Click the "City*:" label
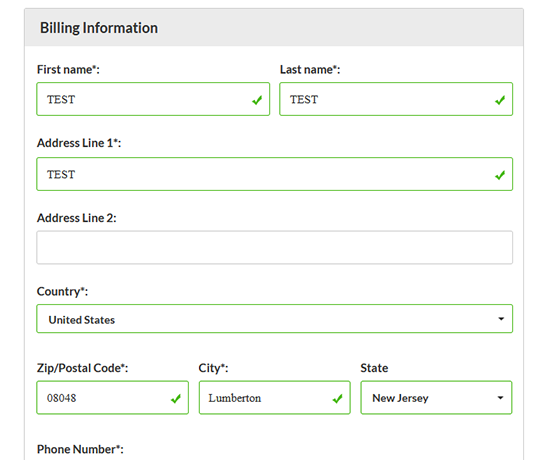 pyautogui.click(x=213, y=368)
